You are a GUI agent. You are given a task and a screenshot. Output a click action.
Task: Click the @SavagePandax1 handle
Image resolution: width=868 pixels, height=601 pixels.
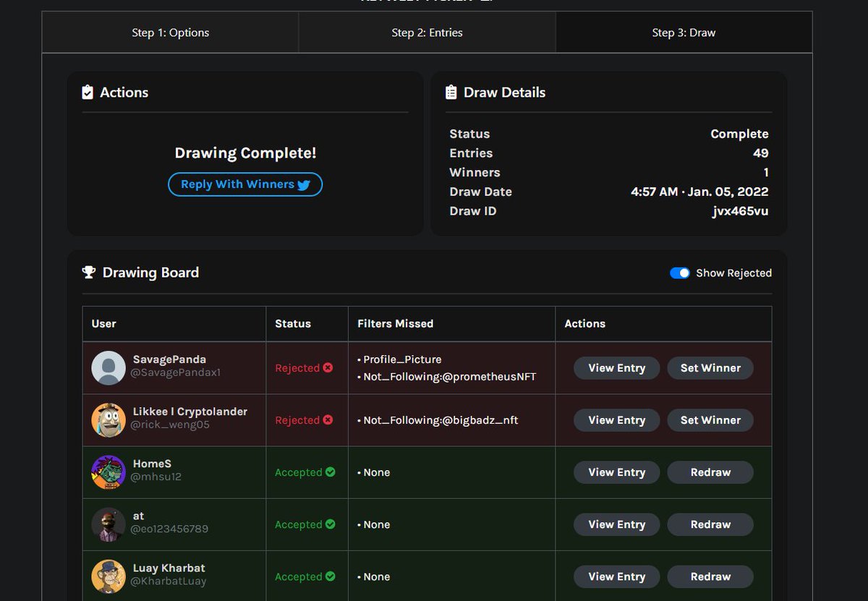click(176, 372)
